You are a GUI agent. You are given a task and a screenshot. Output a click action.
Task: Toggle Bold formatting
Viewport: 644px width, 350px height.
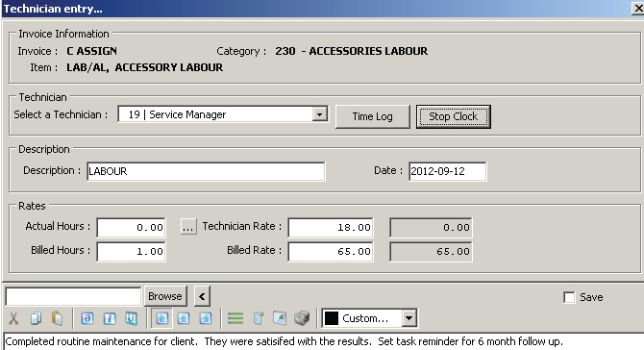(87, 318)
